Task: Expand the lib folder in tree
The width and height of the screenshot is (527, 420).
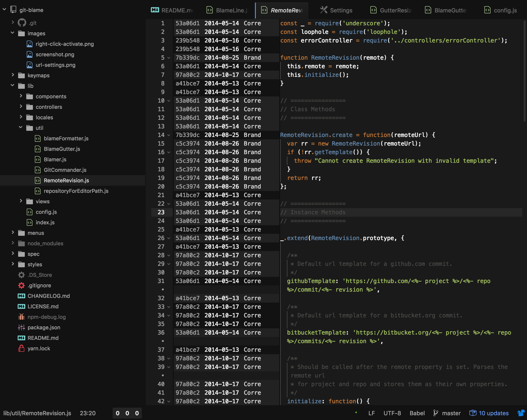Action: (12, 86)
